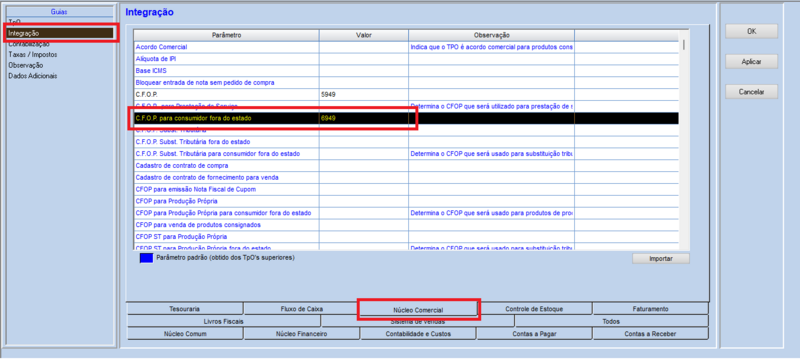The height and width of the screenshot is (364, 800).
Task: Click the Aplicar button
Action: click(x=752, y=61)
